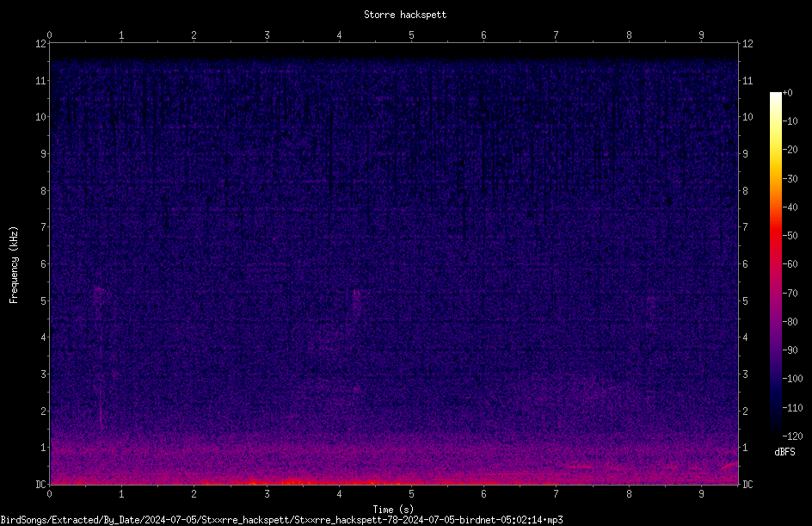Click the '-100' value on the dBFS scale
This screenshot has height=526, width=812.
[x=792, y=379]
